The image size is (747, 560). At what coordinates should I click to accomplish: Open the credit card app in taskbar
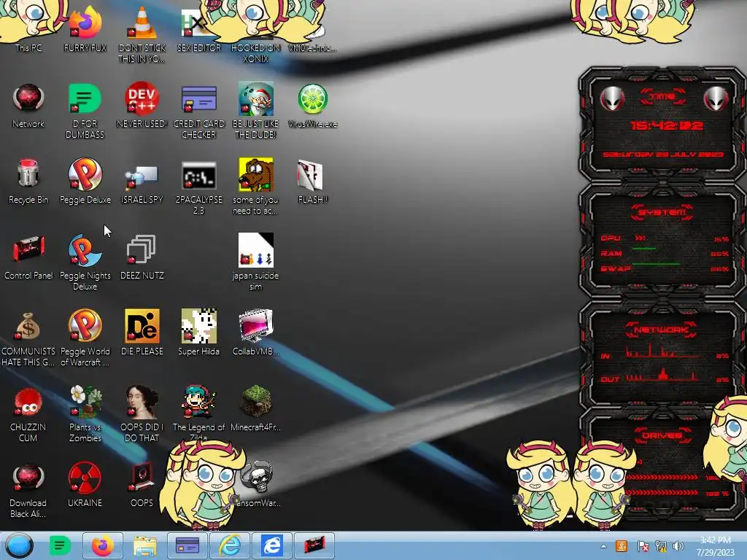(187, 545)
